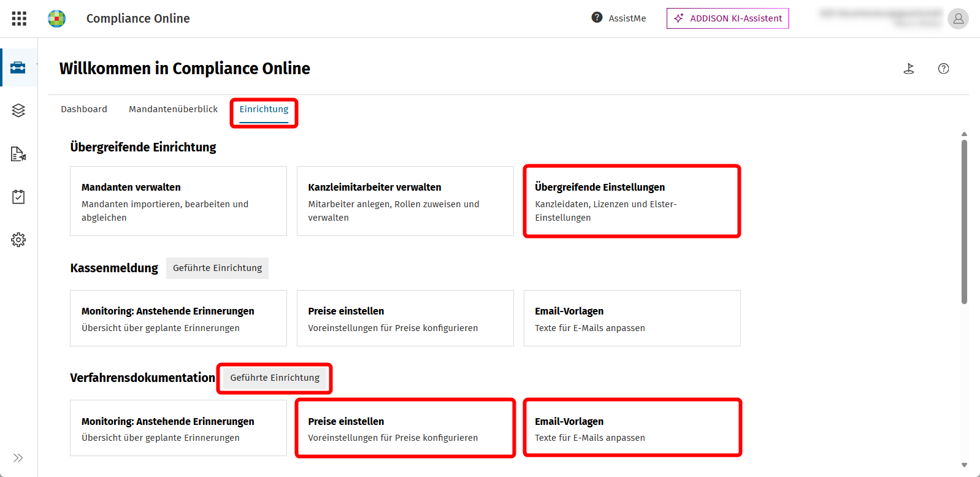Open Email-Vorlagen under Kassenmeldung
Screen dimensions: 980x477
click(632, 318)
